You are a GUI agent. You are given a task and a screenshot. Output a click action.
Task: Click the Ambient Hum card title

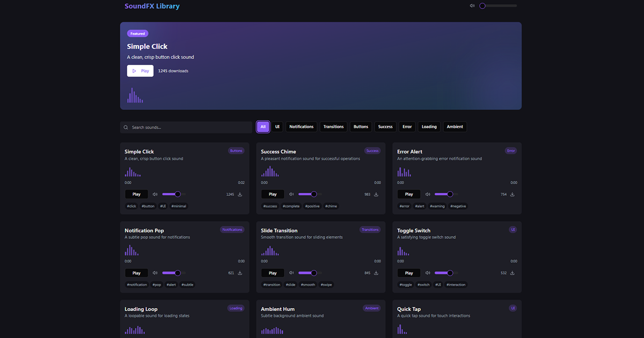pos(277,309)
